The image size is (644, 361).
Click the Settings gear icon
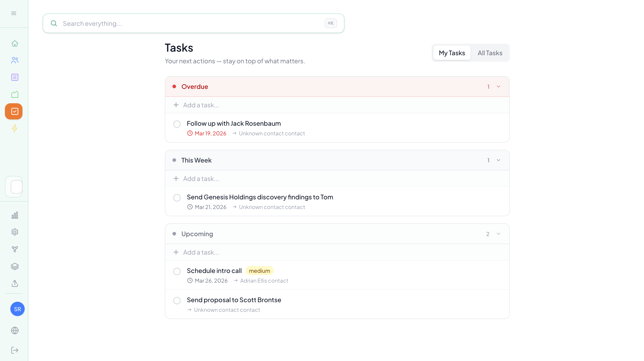coord(15,232)
